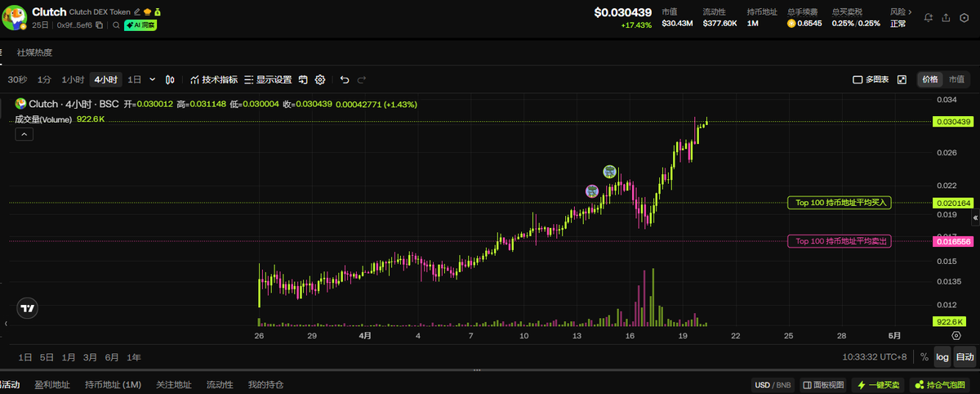Screen dimensions: 980x394
Task: Open 显示设置 display settings
Action: click(268, 80)
